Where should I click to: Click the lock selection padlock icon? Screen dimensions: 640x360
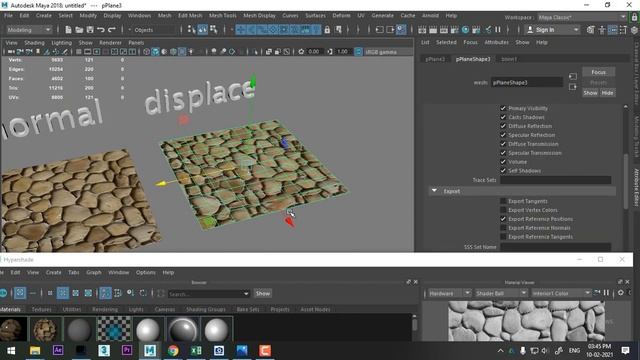(x=327, y=30)
